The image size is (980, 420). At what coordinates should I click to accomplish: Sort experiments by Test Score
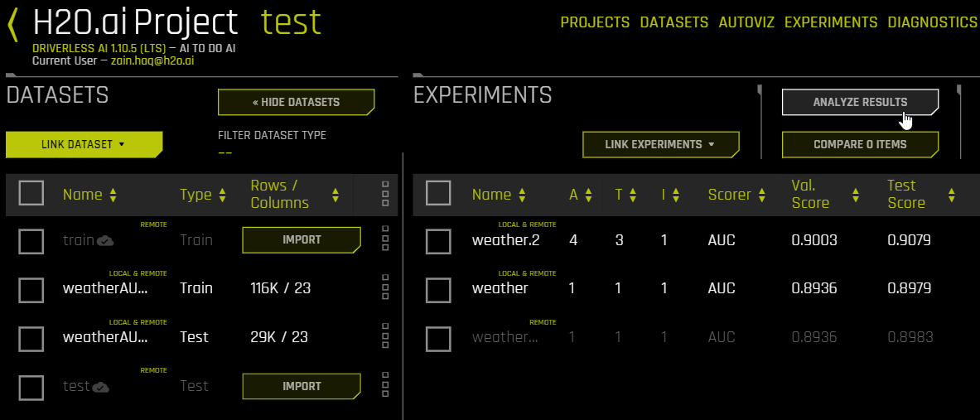(951, 195)
